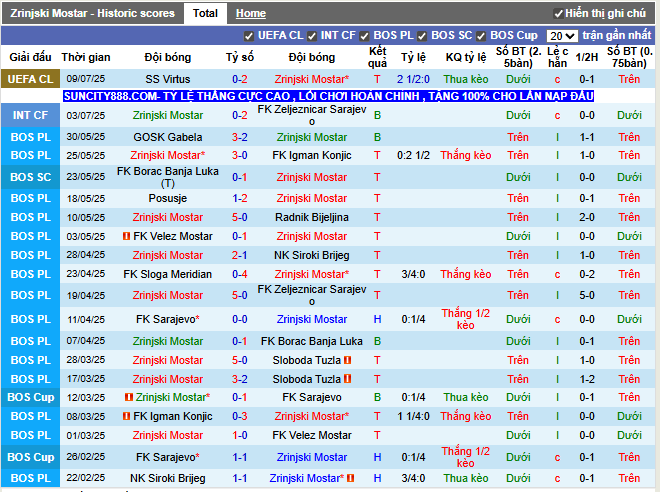
Task: Click half-time score 1-2 on 17/03/25 row
Action: pyautogui.click(x=586, y=379)
